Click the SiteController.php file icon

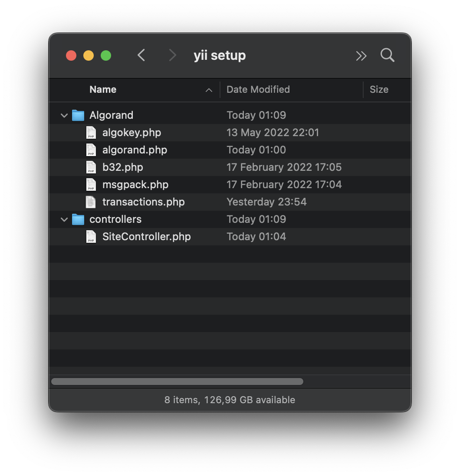[91, 237]
